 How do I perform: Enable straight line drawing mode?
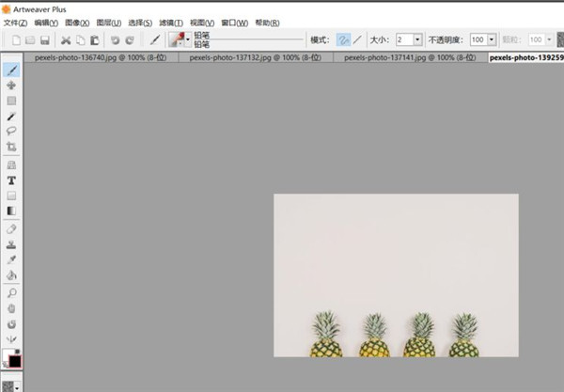click(358, 40)
